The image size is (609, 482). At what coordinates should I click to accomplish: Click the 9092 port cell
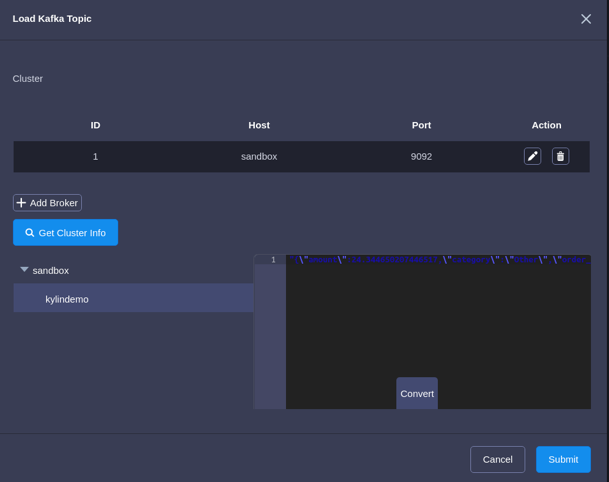[x=421, y=156]
